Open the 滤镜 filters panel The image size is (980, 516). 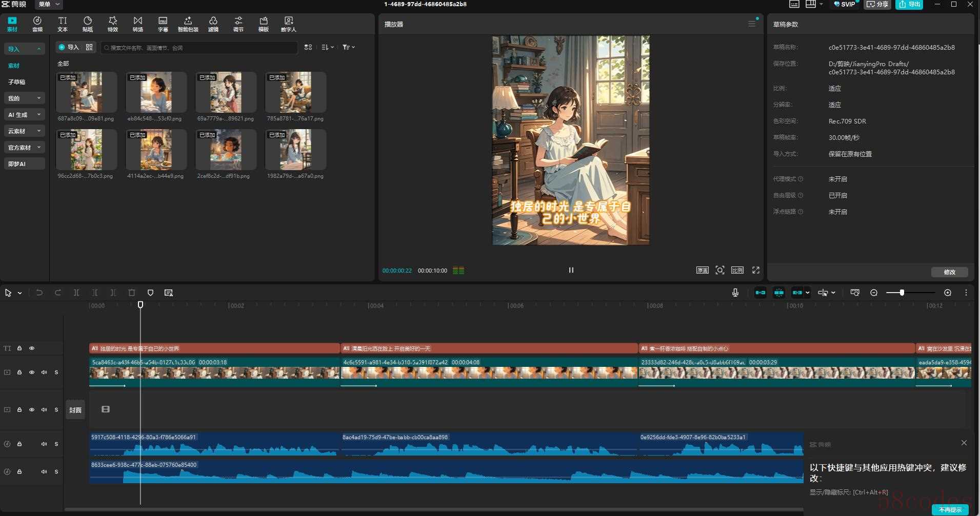click(213, 24)
